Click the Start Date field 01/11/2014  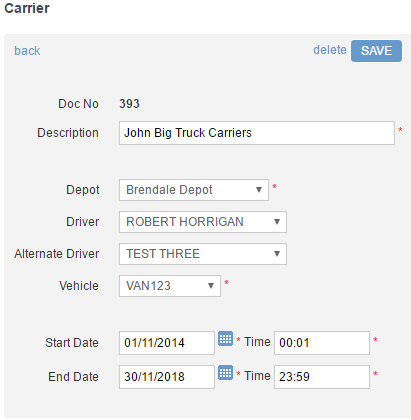pos(167,343)
